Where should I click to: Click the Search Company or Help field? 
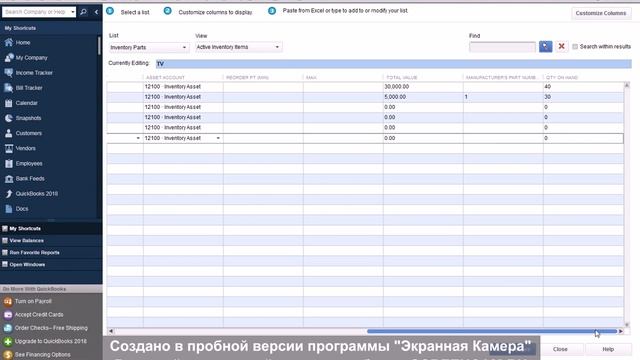(x=36, y=12)
